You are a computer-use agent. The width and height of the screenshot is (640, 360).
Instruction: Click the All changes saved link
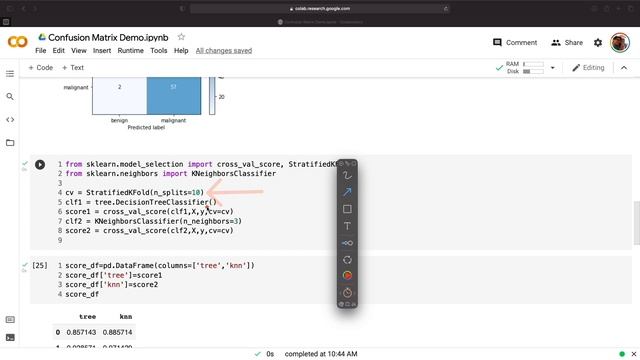tap(224, 51)
